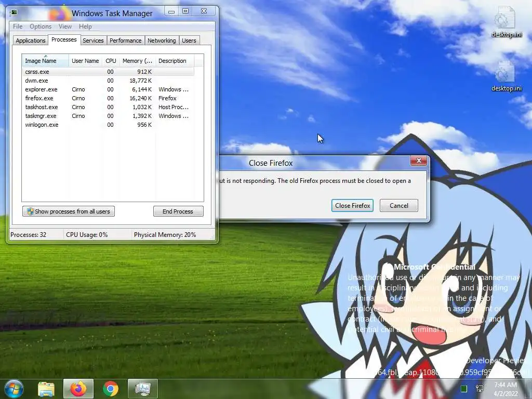The height and width of the screenshot is (399, 532).
Task: Click the CPU Usage: 0% status entry
Action: click(x=87, y=235)
